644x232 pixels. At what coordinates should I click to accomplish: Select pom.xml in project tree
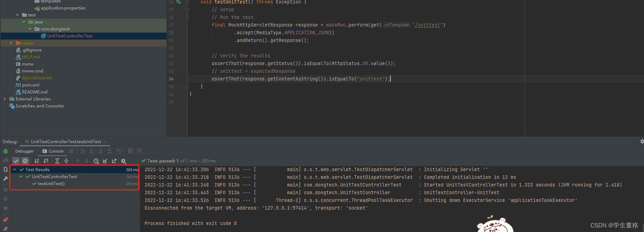[x=31, y=85]
